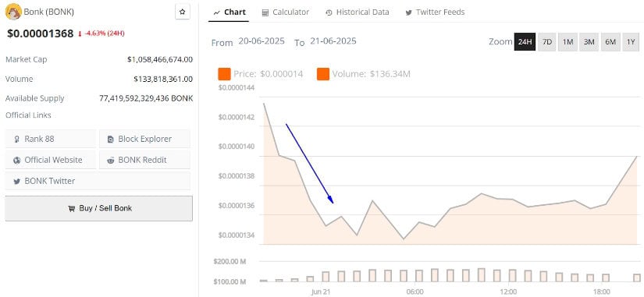Select the 1M zoom range

(x=568, y=42)
